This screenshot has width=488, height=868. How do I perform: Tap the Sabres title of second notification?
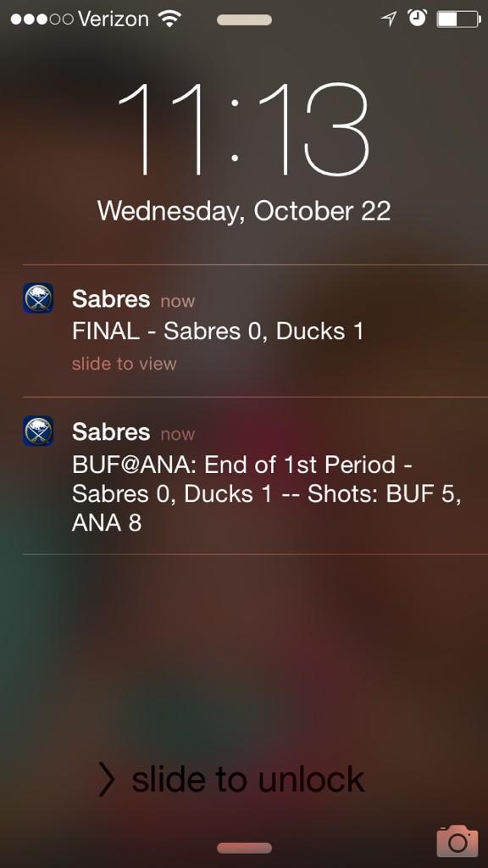point(111,432)
